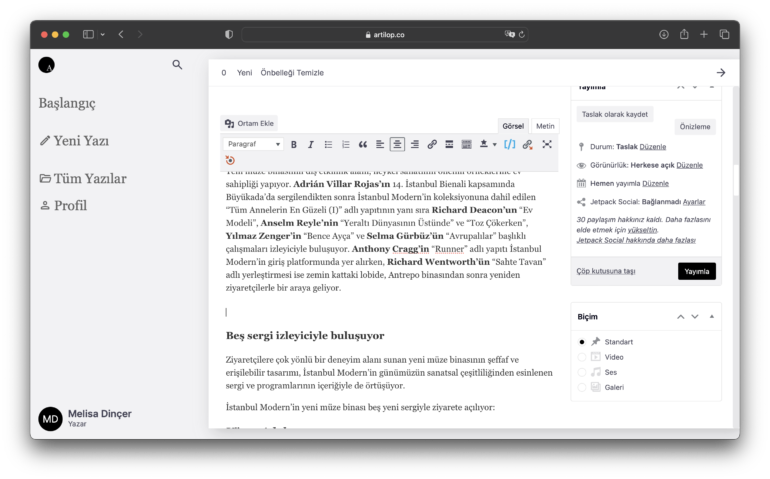Insert or edit a link
The width and height of the screenshot is (770, 479).
point(432,144)
